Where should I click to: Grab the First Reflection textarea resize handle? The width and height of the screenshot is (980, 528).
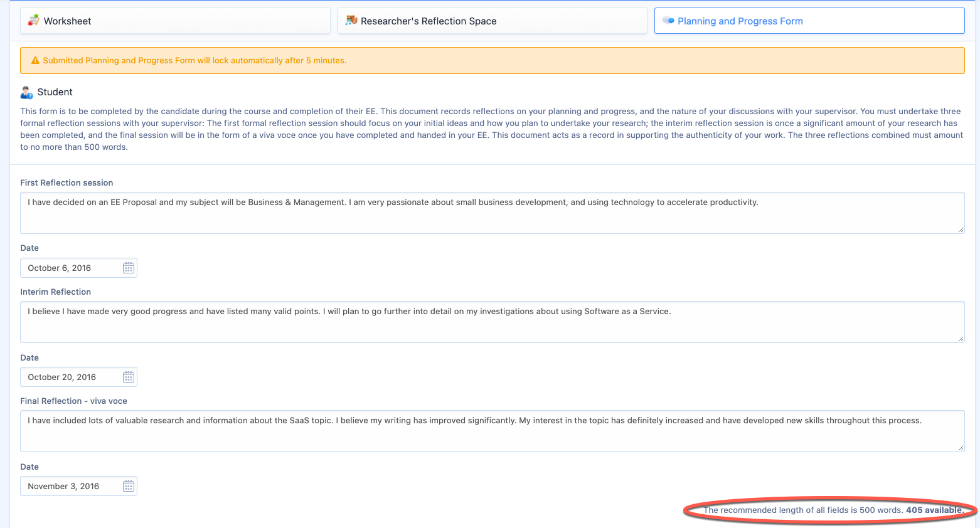click(961, 230)
